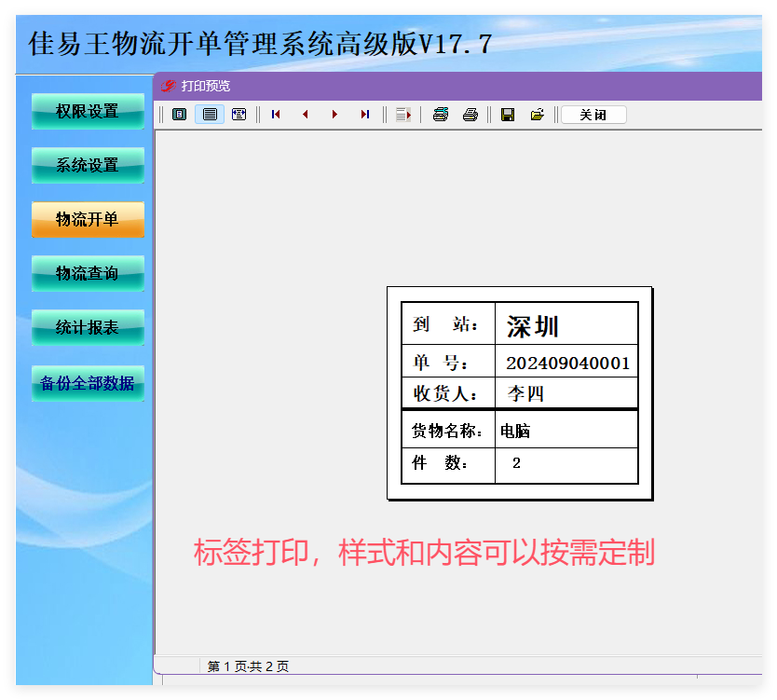
Task: Click the 货物名称: label
Action: (447, 431)
